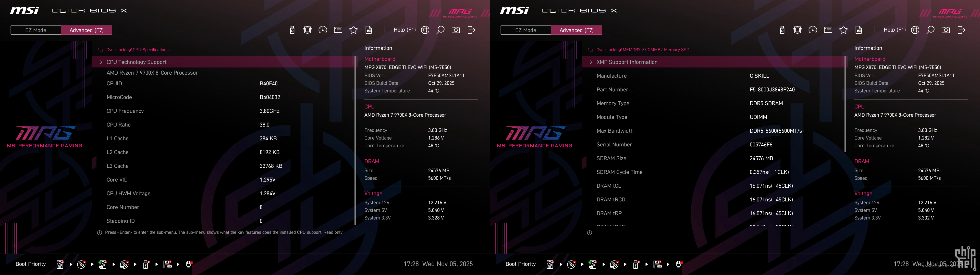Select the checked USB hard disk boot device
980x275 pixels.
(102, 264)
